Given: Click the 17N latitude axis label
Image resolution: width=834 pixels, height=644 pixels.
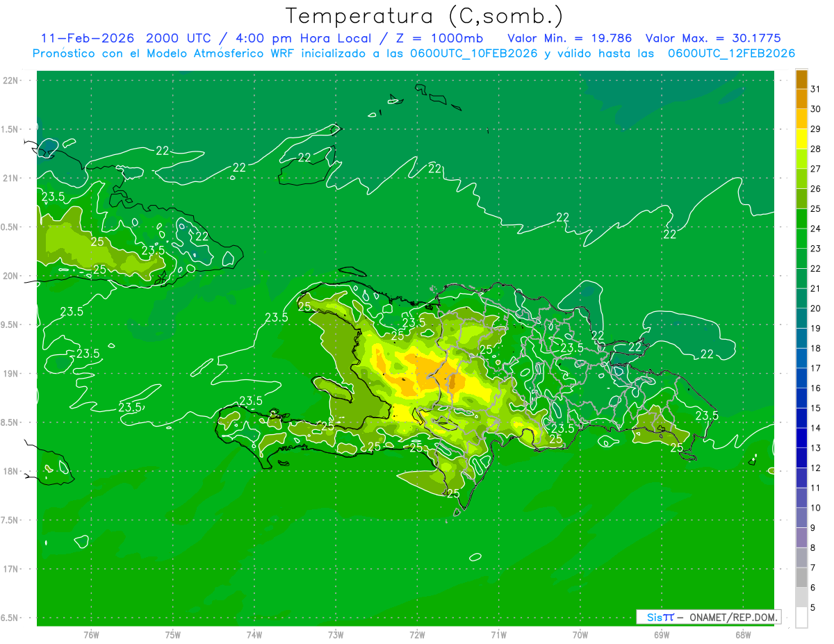Looking at the screenshot, I should (11, 569).
